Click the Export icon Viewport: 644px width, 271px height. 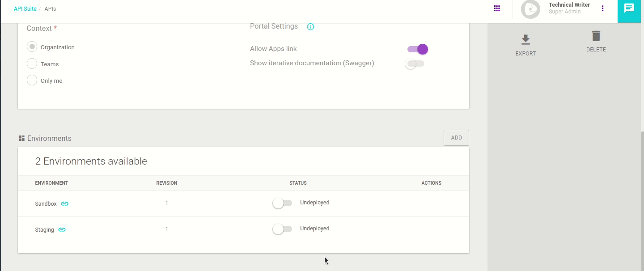point(525,39)
